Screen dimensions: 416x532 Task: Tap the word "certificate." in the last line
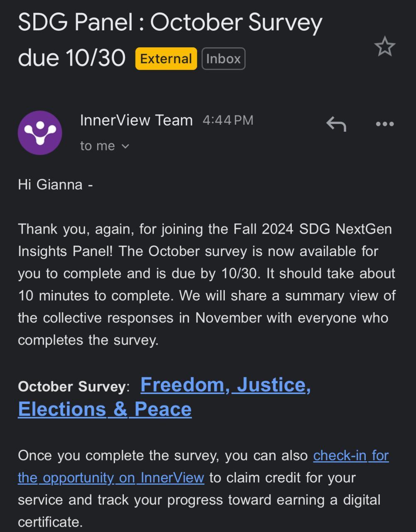[50, 522]
